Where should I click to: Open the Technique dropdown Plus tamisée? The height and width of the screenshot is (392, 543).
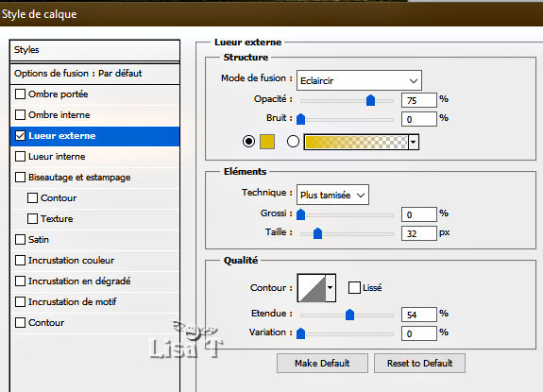[332, 195]
